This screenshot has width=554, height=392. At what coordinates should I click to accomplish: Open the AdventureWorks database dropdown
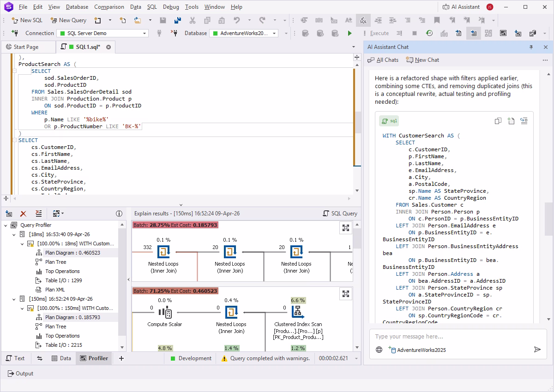point(273,33)
